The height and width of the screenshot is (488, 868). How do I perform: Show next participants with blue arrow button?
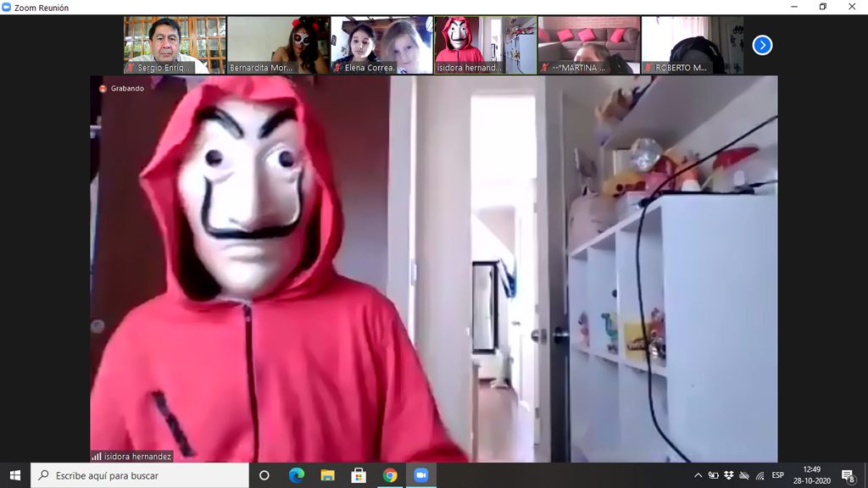pyautogui.click(x=762, y=45)
